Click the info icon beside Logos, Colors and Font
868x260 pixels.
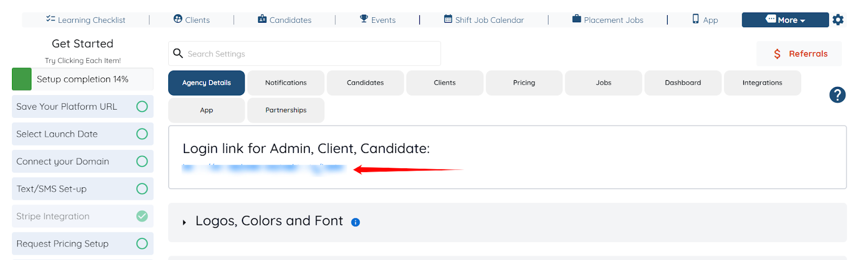[355, 222]
